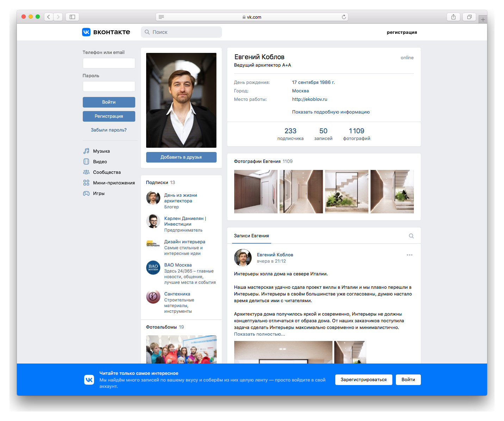Click the 'Забыли пароль?' link
The width and height of the screenshot is (504, 421).
click(x=108, y=130)
